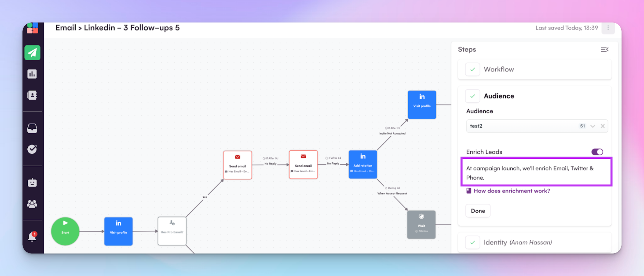This screenshot has height=276, width=644.
Task: Open the contacts book sidebar icon
Action: pos(32,95)
